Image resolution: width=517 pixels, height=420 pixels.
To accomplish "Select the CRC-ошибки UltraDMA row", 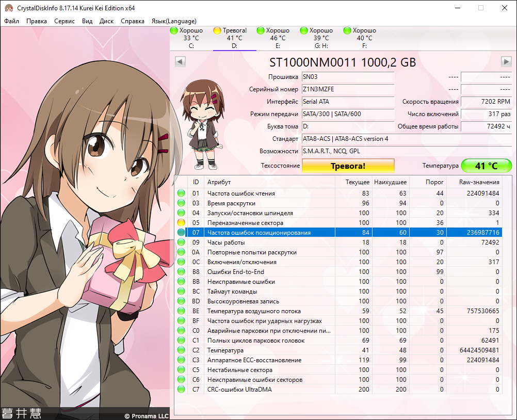I will click(338, 390).
